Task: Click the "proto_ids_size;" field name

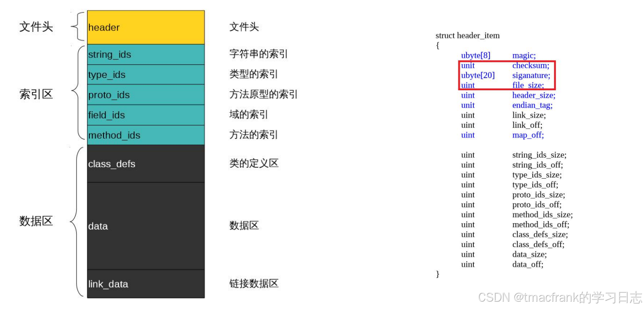Action: click(x=539, y=195)
